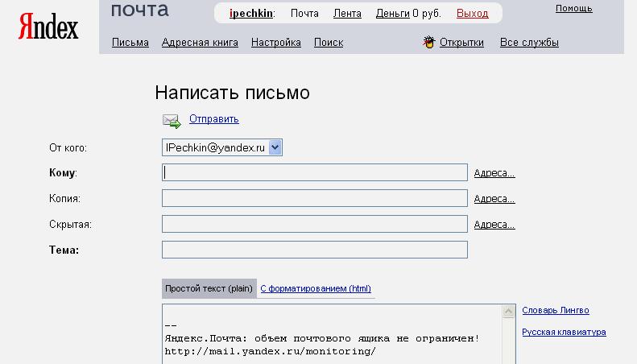Image resolution: width=637 pixels, height=364 pixels.
Task: Switch to С форматированием (html) tab
Action: coord(315,288)
